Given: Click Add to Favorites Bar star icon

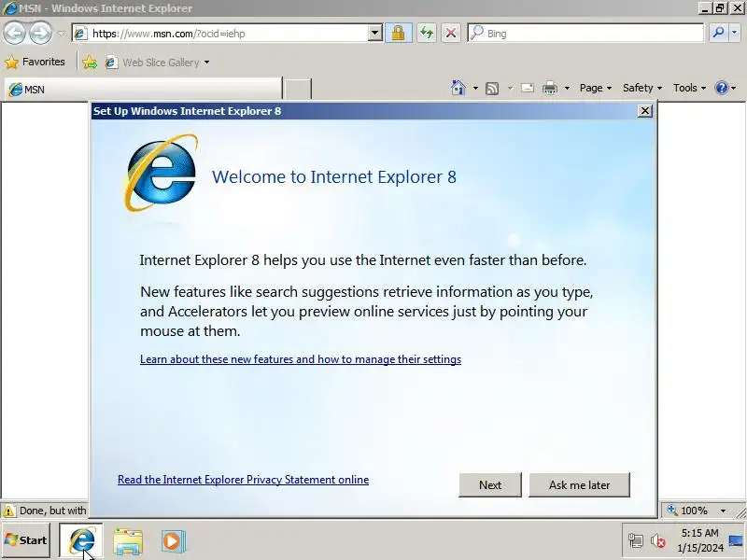Looking at the screenshot, I should coord(90,63).
